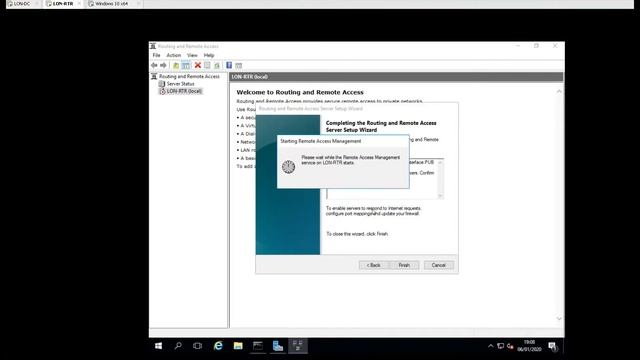Open the Help menu
The image size is (640, 360).
(209, 55)
